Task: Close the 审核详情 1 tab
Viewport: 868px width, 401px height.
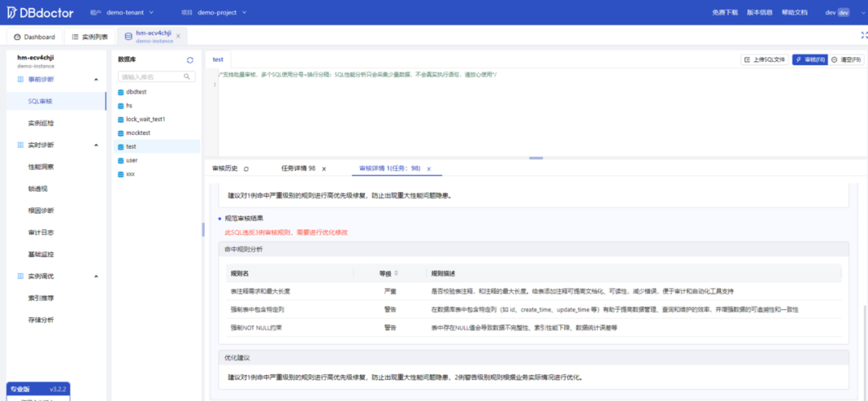Action: coord(429,169)
